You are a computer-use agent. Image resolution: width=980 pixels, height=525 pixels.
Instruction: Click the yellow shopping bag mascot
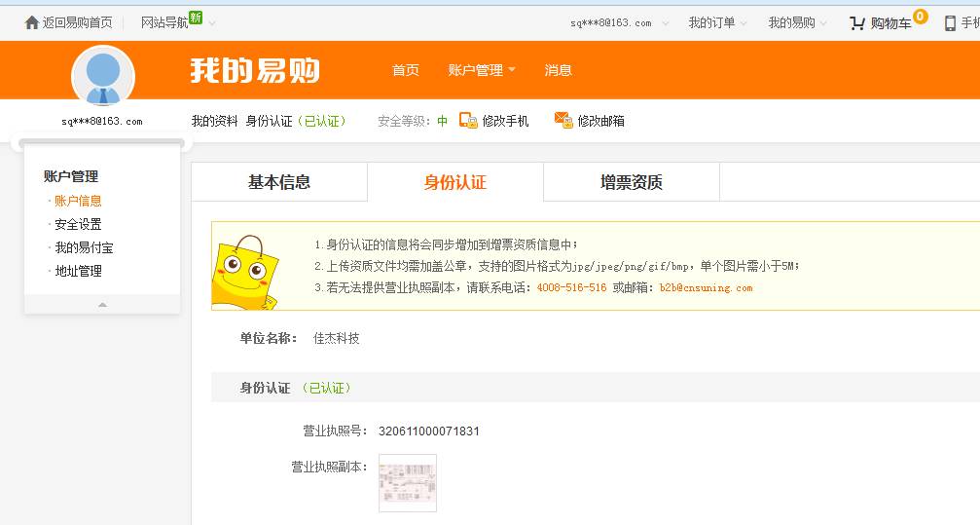tap(244, 272)
